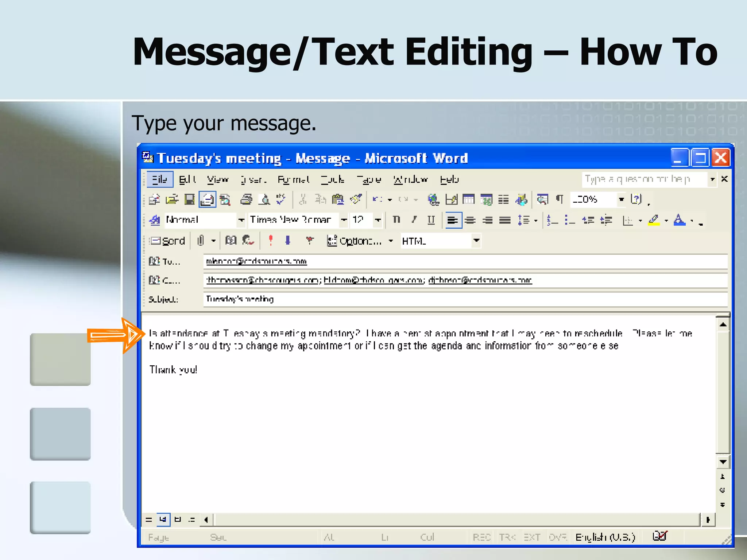The height and width of the screenshot is (560, 747).
Task: Open the font size 12 dropdown
Action: [x=378, y=220]
